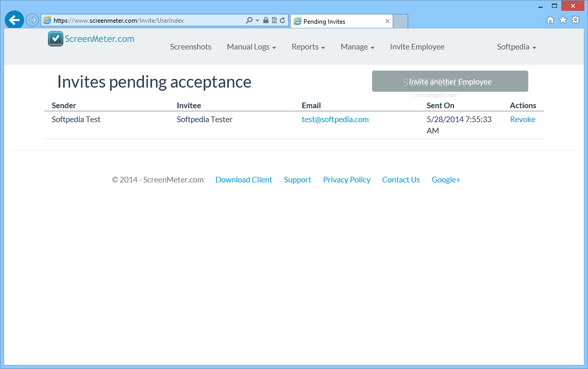Click the ScreenMeter.com brand link
Viewport: 588px width, 369px height.
[x=99, y=39]
